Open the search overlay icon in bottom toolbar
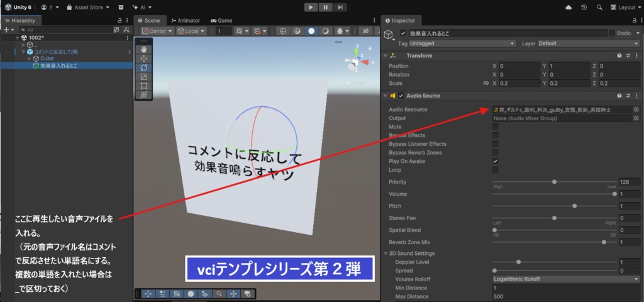The height and width of the screenshot is (302, 644). point(219,294)
